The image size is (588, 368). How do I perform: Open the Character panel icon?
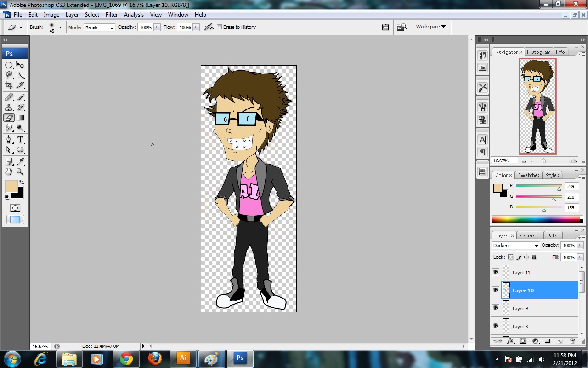click(482, 140)
